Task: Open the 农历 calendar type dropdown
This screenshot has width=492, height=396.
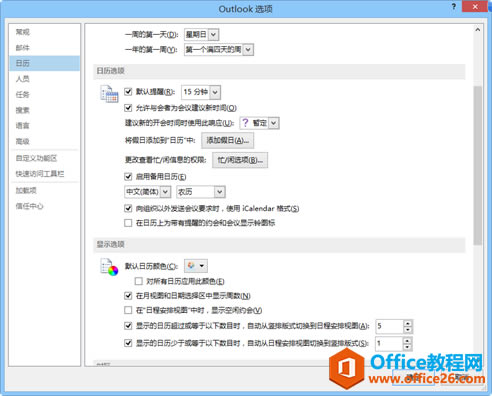Action: (201, 192)
